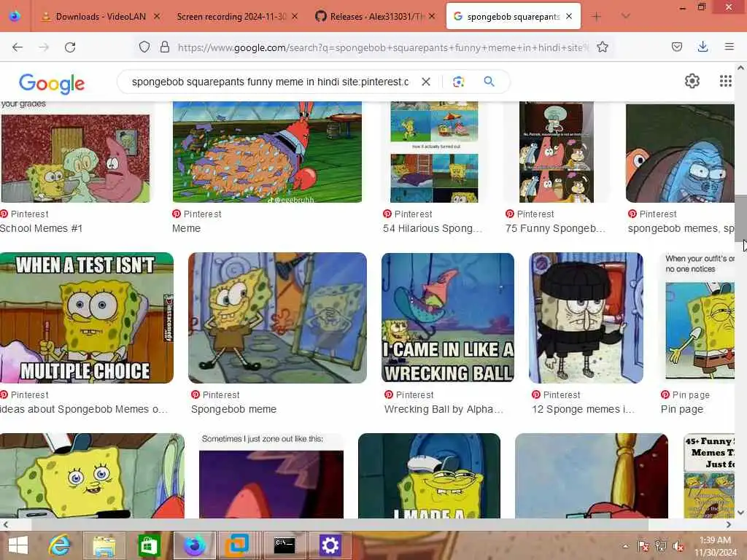Open the Windows Start menu
Screen dimensions: 747x560
click(x=18, y=545)
